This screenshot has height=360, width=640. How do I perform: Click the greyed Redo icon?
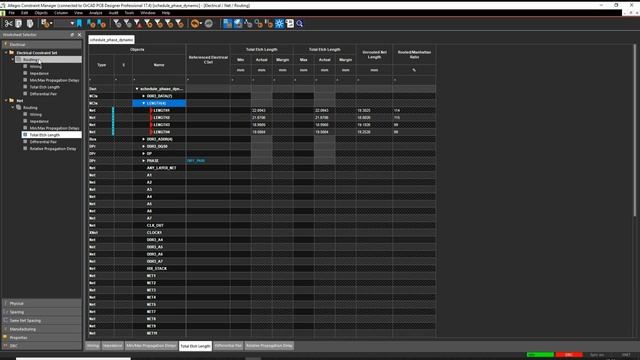(209, 24)
